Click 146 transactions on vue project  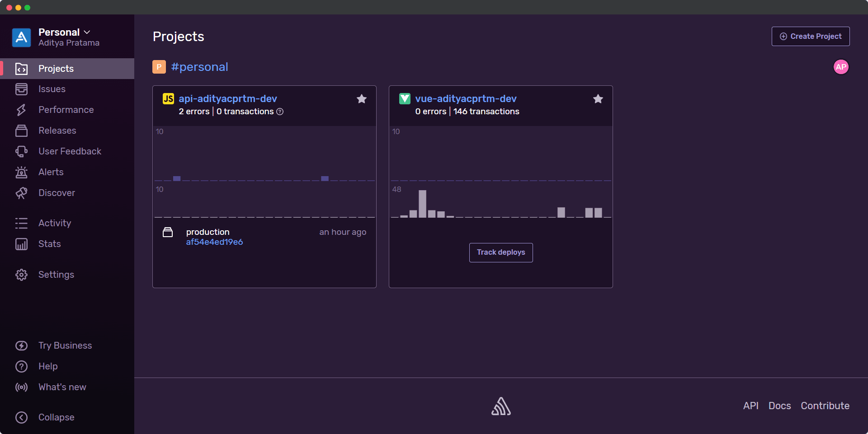(486, 112)
